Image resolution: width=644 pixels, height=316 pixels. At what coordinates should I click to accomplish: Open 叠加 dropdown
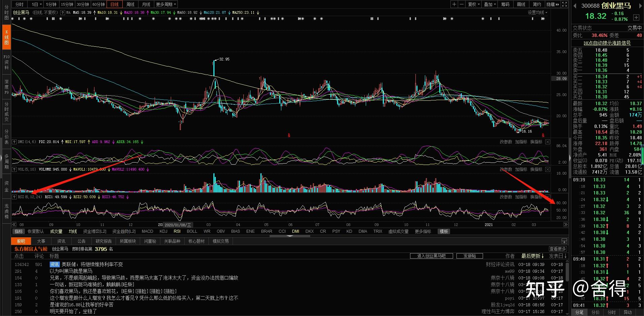coord(490,4)
